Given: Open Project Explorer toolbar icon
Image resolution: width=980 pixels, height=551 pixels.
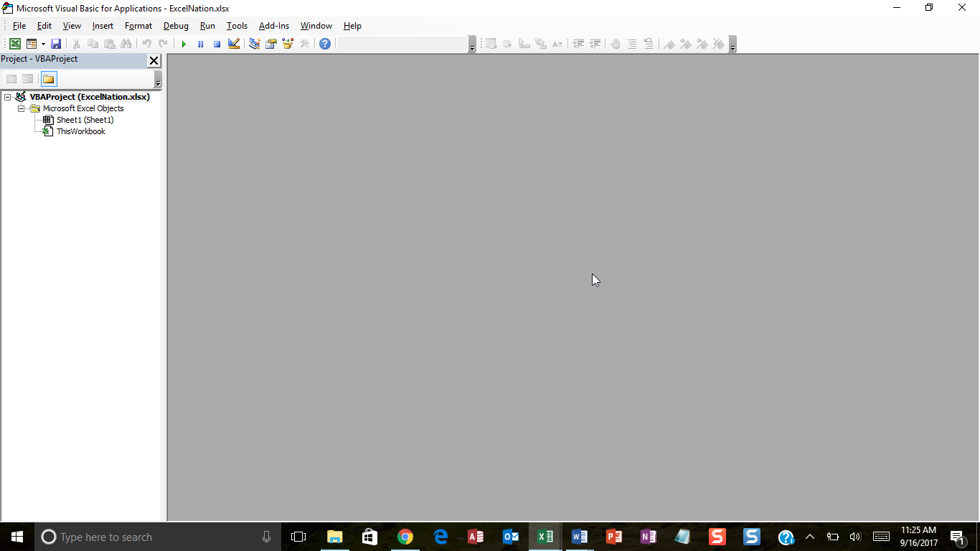Looking at the screenshot, I should click(x=254, y=44).
